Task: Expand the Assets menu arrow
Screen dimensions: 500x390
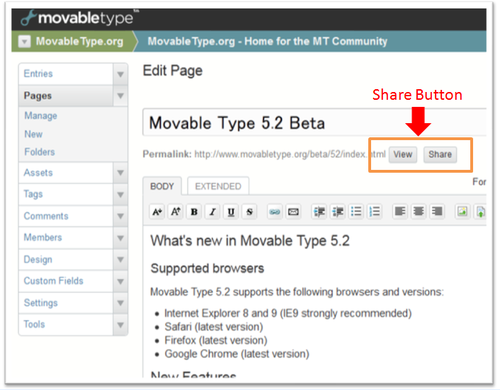Action: pos(120,173)
